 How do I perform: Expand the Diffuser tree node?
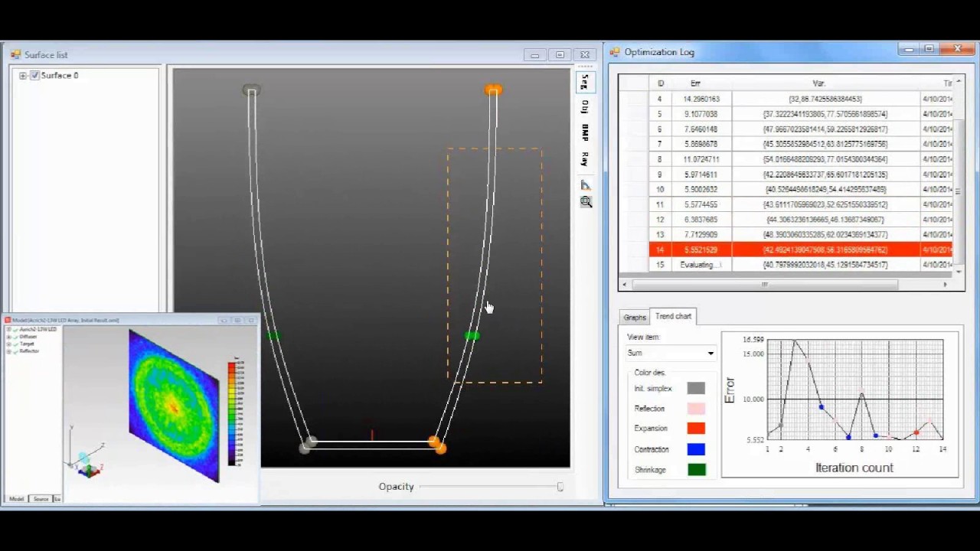pyautogui.click(x=8, y=337)
